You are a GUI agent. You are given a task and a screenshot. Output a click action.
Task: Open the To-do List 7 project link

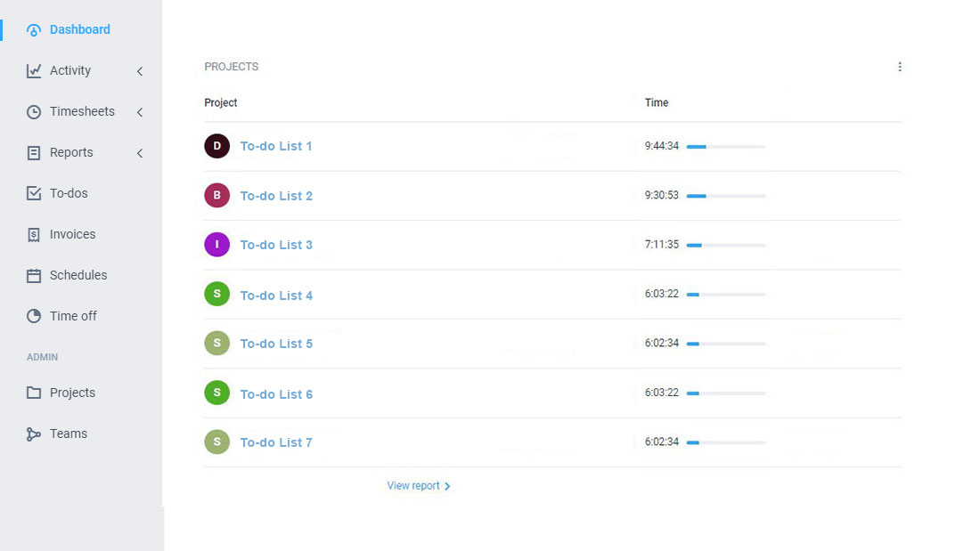(275, 442)
